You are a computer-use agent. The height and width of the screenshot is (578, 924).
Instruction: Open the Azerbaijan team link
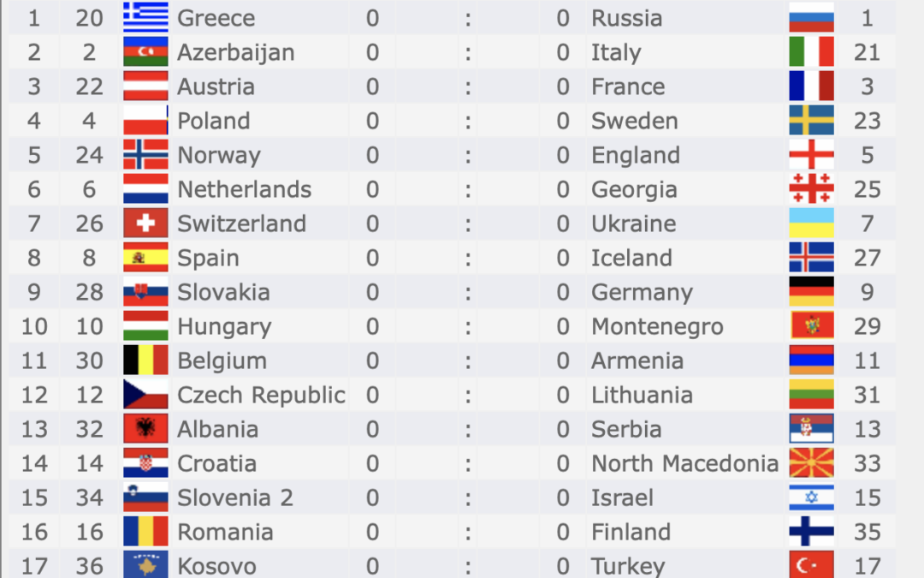235,52
